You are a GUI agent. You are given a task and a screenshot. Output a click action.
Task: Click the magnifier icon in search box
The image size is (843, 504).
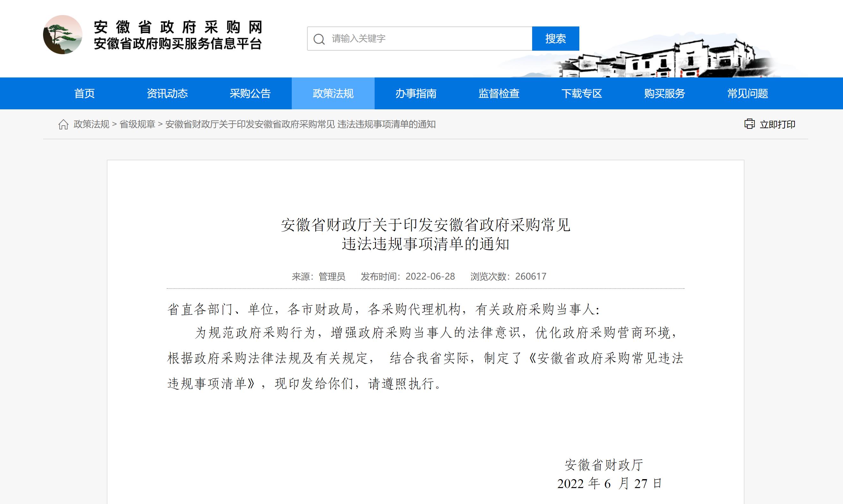(x=319, y=39)
